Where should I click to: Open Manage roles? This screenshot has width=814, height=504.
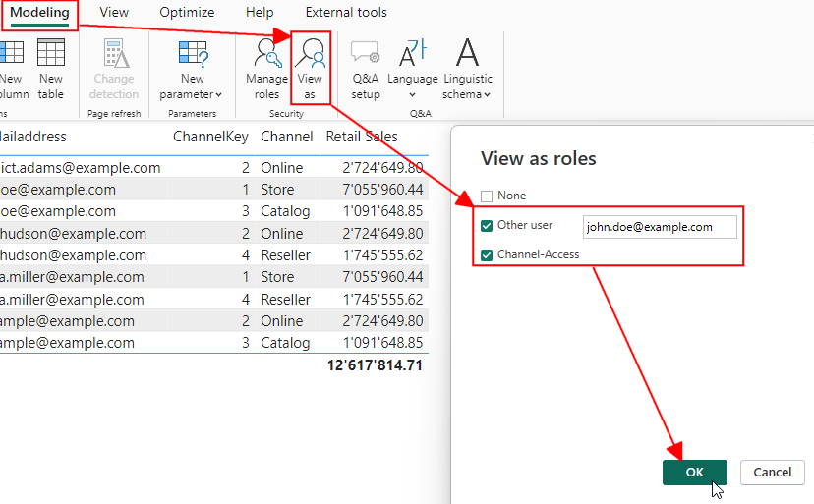click(266, 69)
